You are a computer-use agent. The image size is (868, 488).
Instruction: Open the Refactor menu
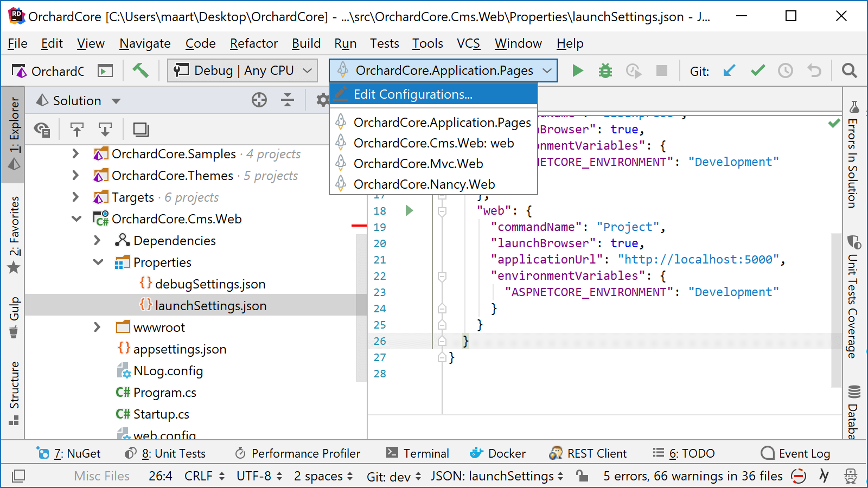click(x=253, y=43)
